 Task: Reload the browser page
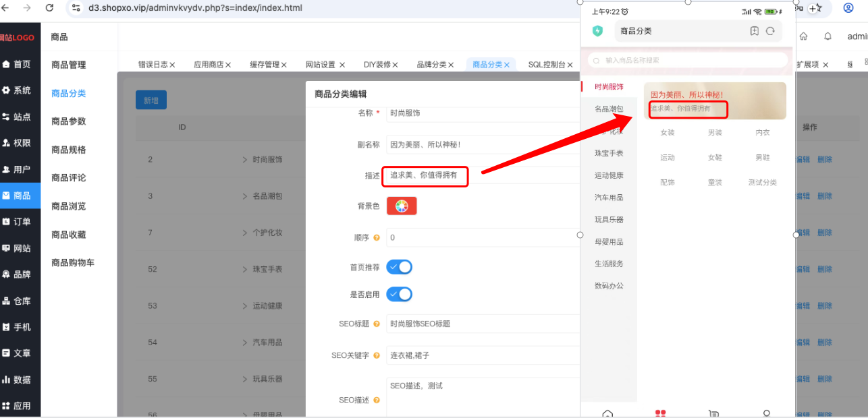[x=49, y=8]
